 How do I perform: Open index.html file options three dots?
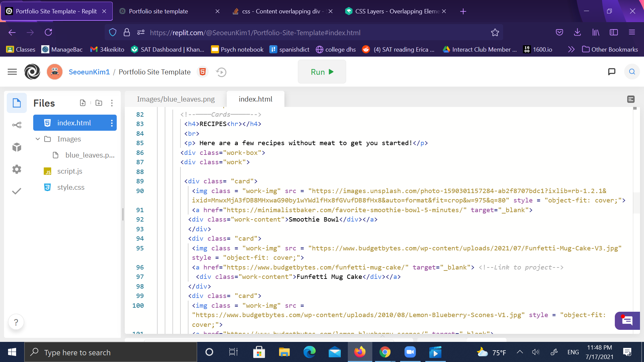112,123
